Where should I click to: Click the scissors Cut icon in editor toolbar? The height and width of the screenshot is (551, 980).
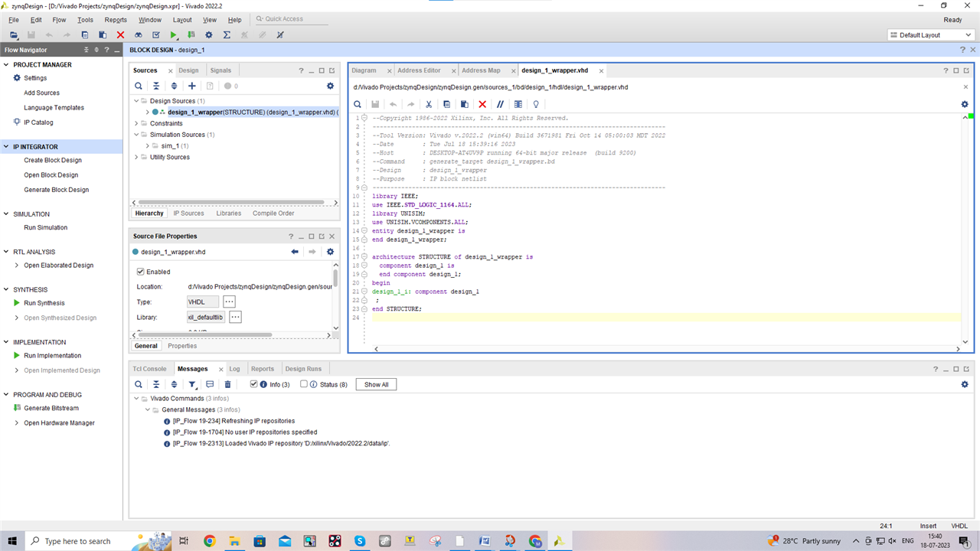pyautogui.click(x=429, y=104)
